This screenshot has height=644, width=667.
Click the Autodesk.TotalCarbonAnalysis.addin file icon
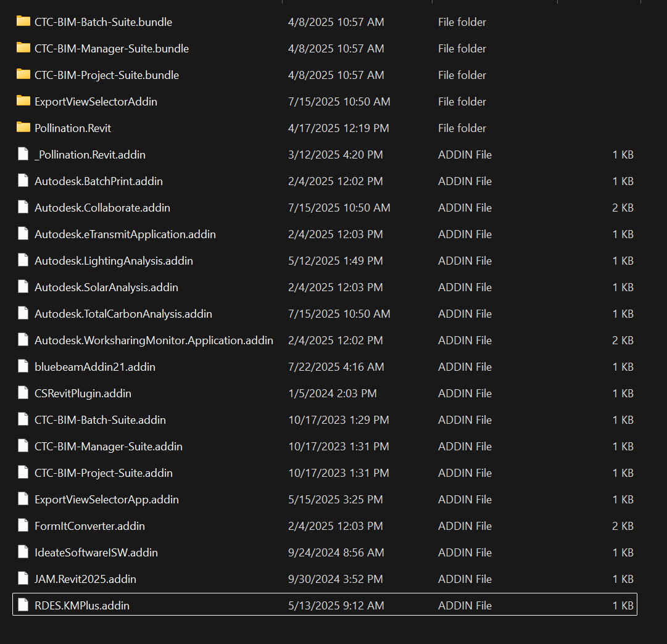(23, 313)
